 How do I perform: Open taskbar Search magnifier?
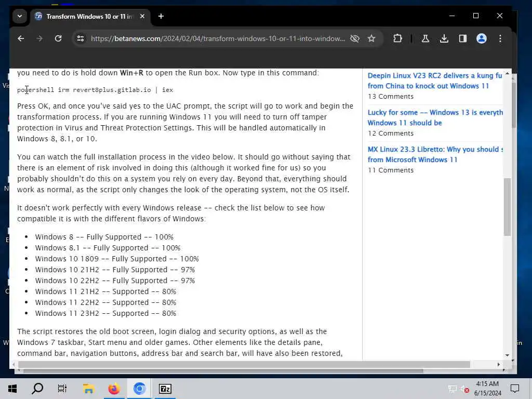(x=37, y=389)
